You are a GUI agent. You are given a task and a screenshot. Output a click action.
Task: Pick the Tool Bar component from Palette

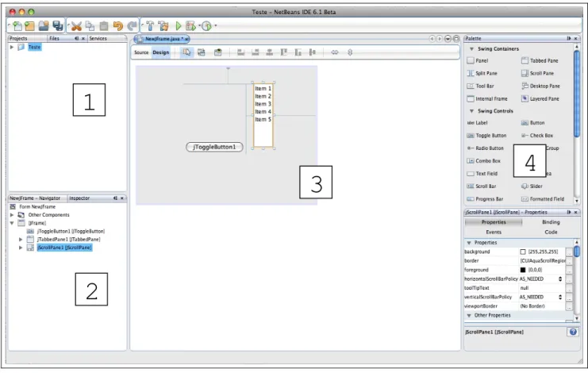(480, 86)
